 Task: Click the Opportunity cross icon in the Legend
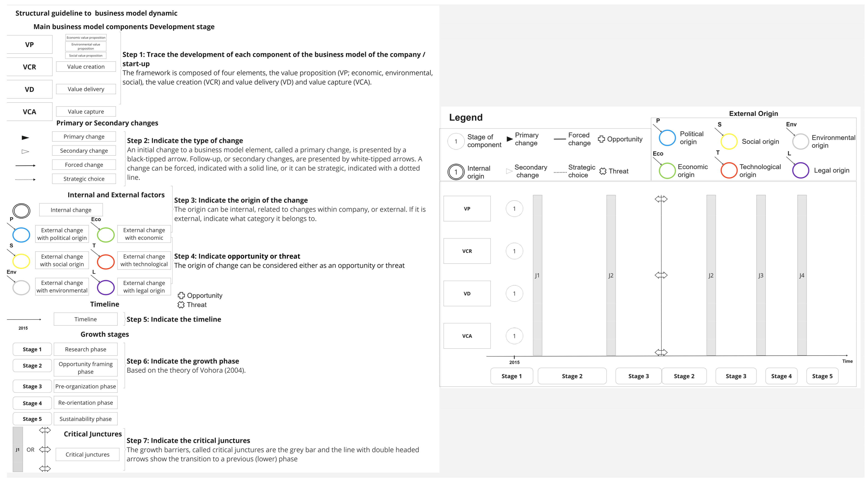pyautogui.click(x=601, y=139)
